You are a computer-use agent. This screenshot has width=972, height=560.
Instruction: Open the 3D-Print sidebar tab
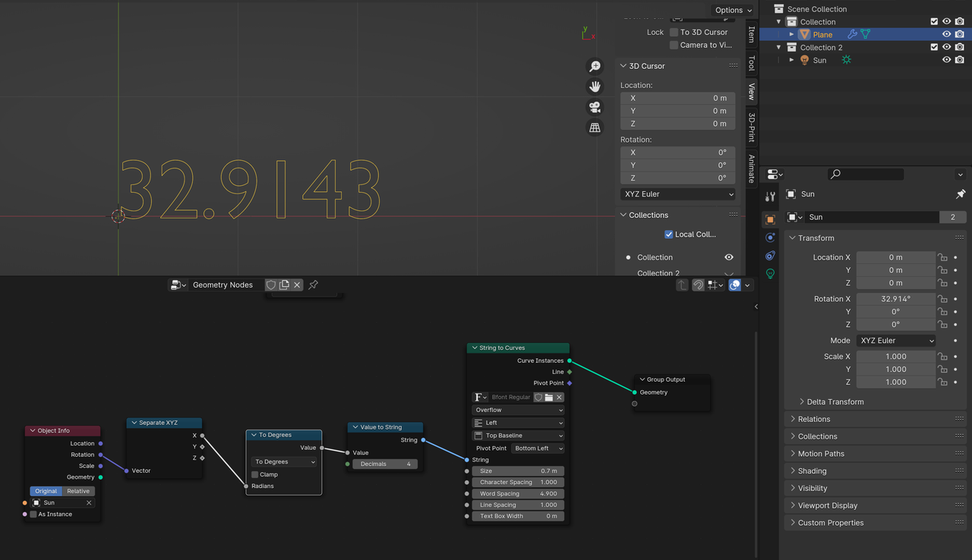[751, 127]
